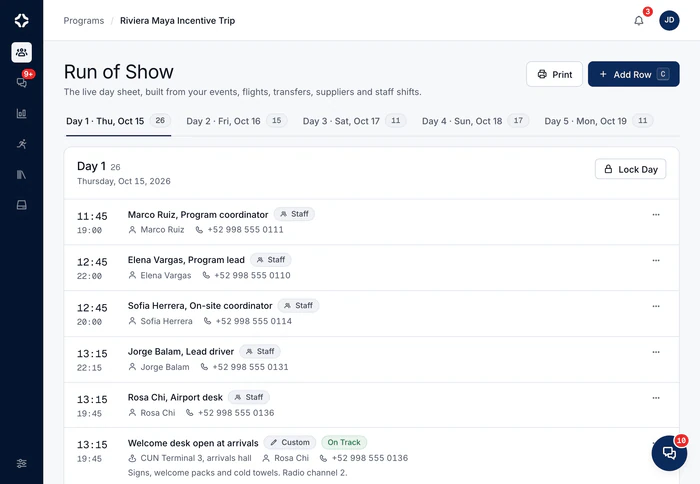Screen dimensions: 700x484
Task: Click the Print button
Action: 554,74
